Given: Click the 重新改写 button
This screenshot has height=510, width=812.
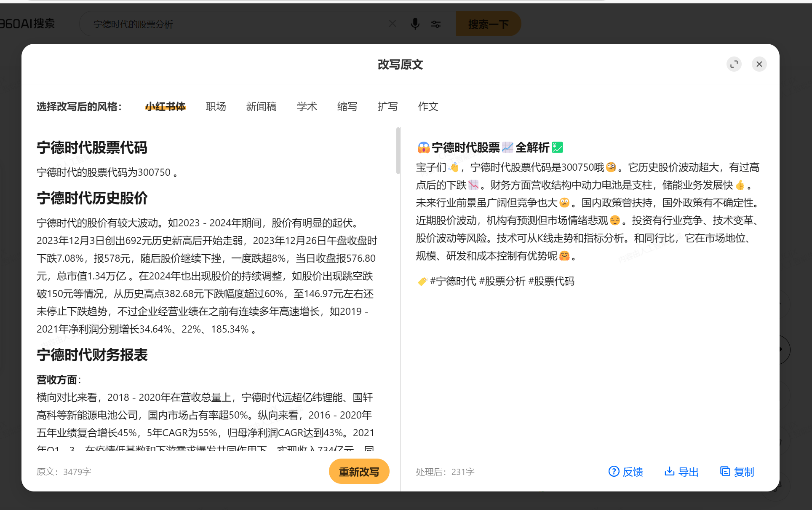Looking at the screenshot, I should tap(359, 471).
